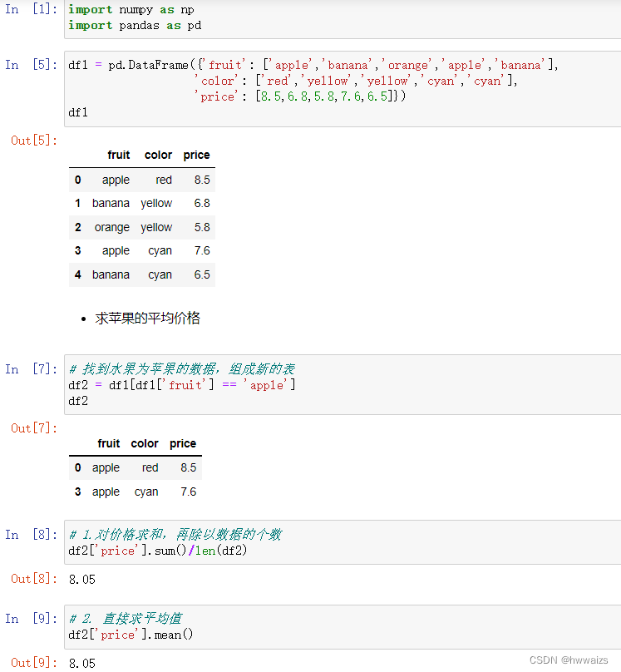This screenshot has width=621, height=672.
Task: Click the color header in Out[5] table
Action: point(159,155)
